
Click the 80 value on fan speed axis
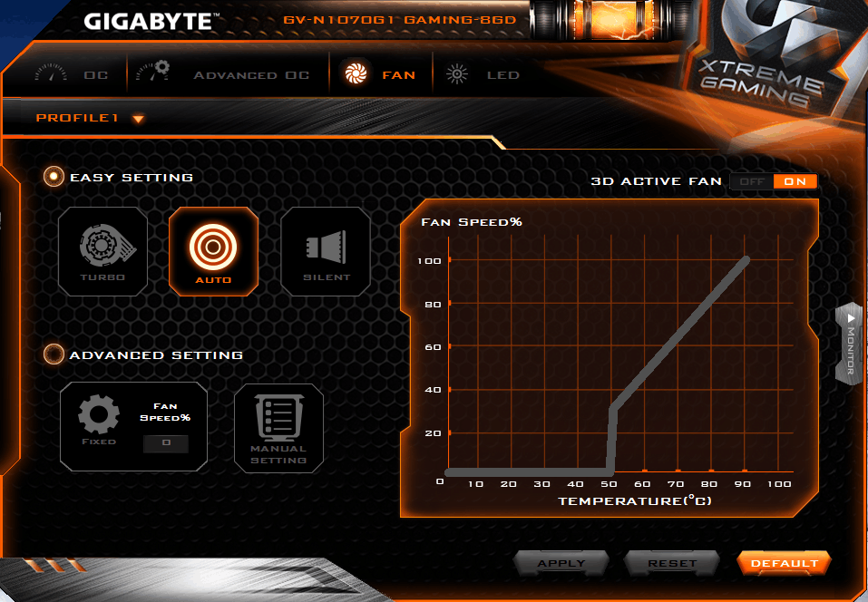coord(433,305)
